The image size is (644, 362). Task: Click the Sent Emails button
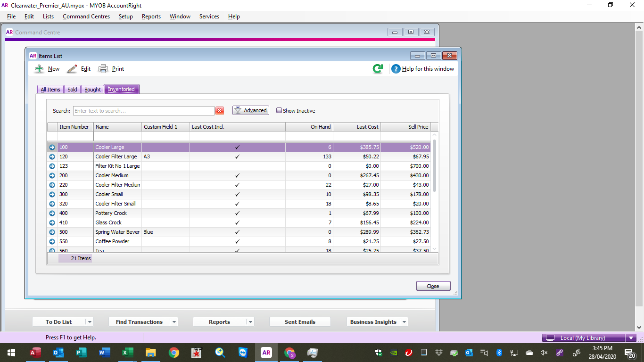pyautogui.click(x=300, y=322)
